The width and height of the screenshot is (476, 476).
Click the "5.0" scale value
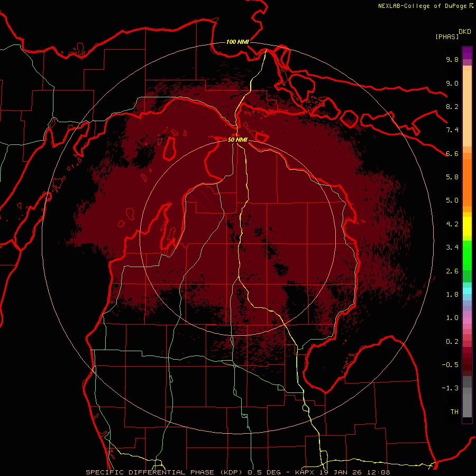(452, 200)
